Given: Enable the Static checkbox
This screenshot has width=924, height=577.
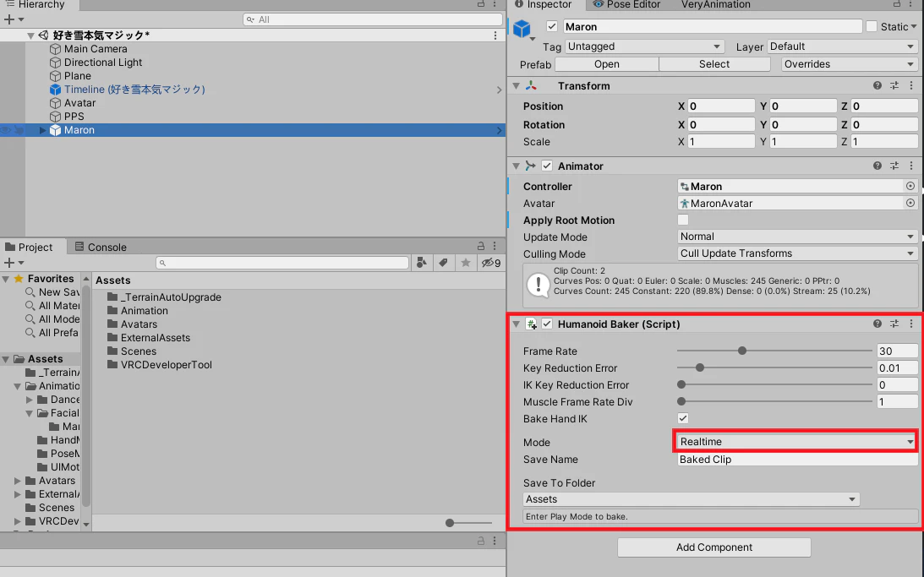Looking at the screenshot, I should [872, 26].
